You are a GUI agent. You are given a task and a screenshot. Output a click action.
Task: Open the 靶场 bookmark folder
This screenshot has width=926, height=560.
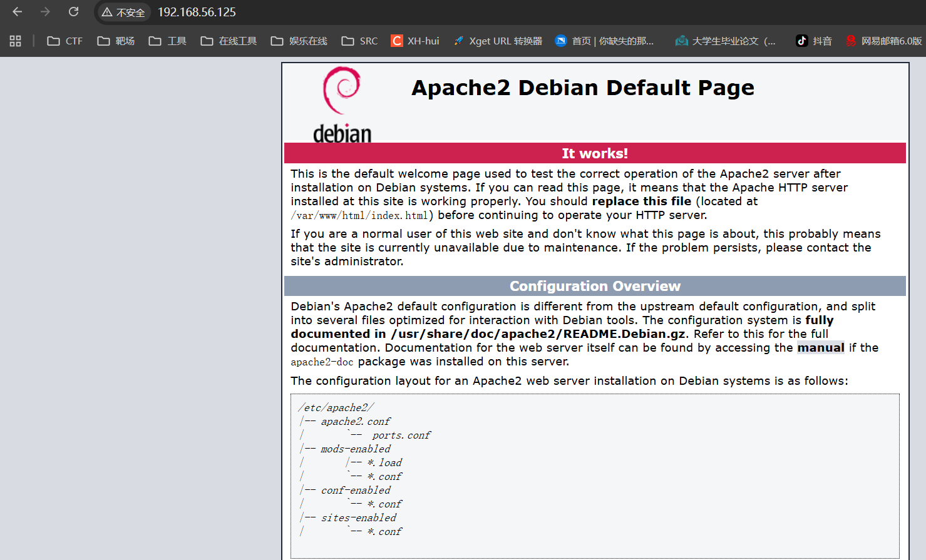(116, 41)
